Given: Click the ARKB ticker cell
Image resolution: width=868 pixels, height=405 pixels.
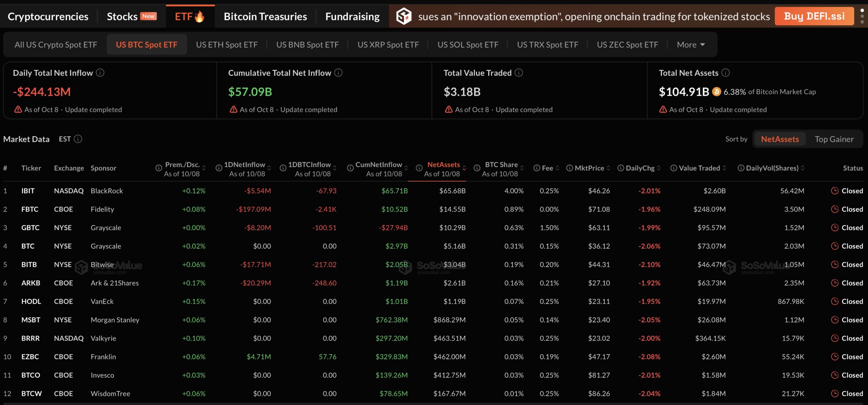Looking at the screenshot, I should pyautogui.click(x=31, y=282).
